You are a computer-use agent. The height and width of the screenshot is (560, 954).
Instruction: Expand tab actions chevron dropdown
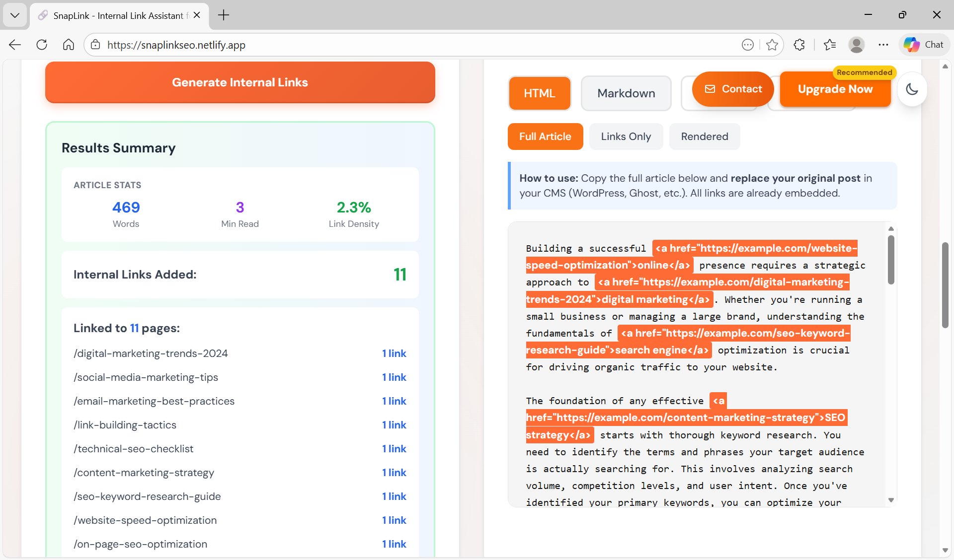coord(15,15)
